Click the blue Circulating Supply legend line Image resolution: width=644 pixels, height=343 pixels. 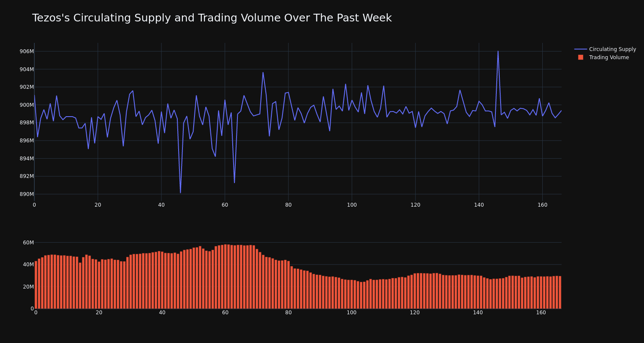pyautogui.click(x=580, y=49)
